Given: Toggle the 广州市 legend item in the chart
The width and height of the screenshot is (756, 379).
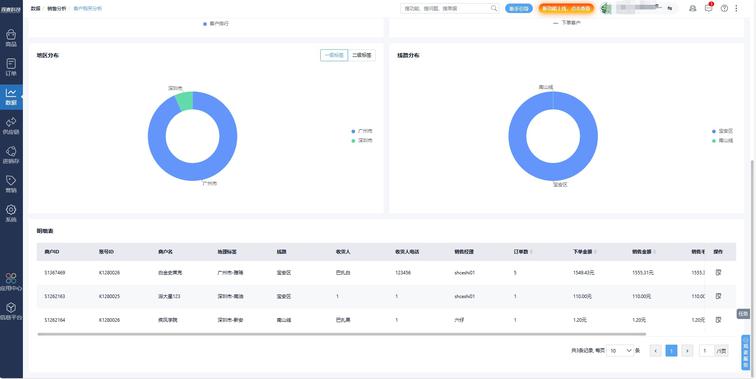Looking at the screenshot, I should click(x=362, y=131).
